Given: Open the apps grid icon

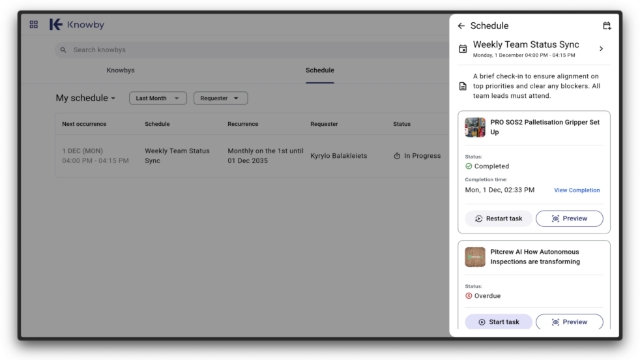Looking at the screenshot, I should (34, 24).
